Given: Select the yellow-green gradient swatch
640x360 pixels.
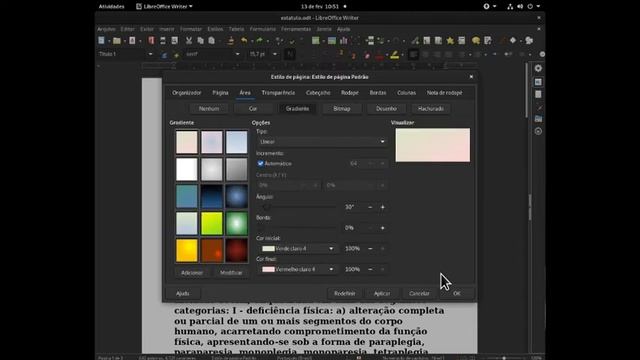Looking at the screenshot, I should tap(211, 223).
